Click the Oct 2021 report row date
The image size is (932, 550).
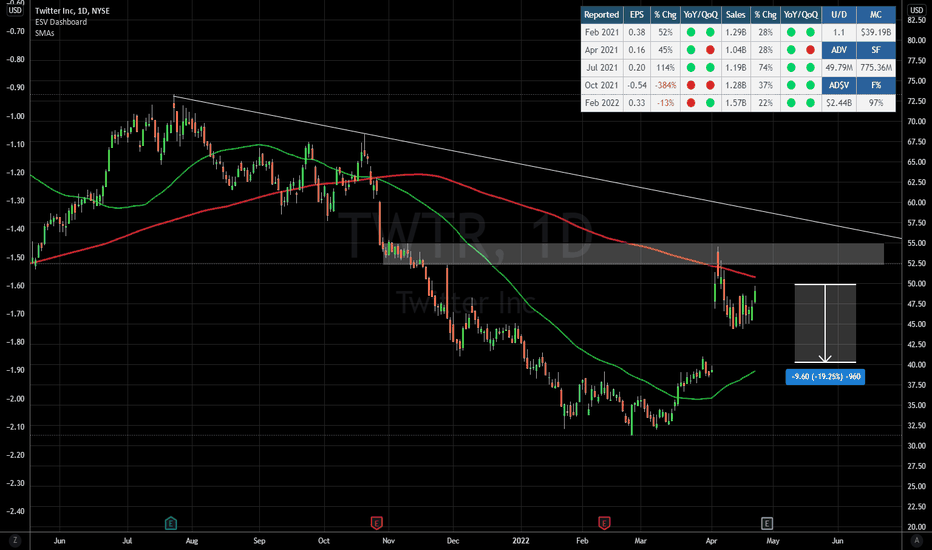pyautogui.click(x=602, y=85)
